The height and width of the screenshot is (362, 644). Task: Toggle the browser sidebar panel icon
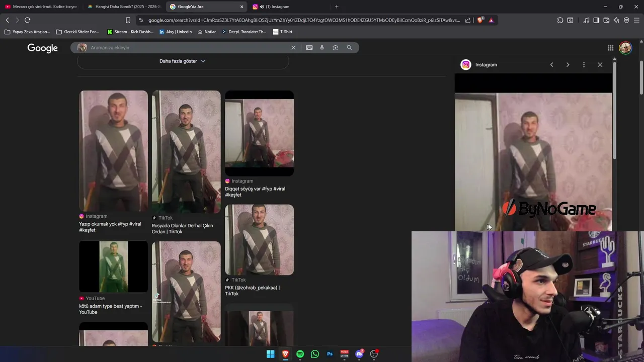pos(596,20)
